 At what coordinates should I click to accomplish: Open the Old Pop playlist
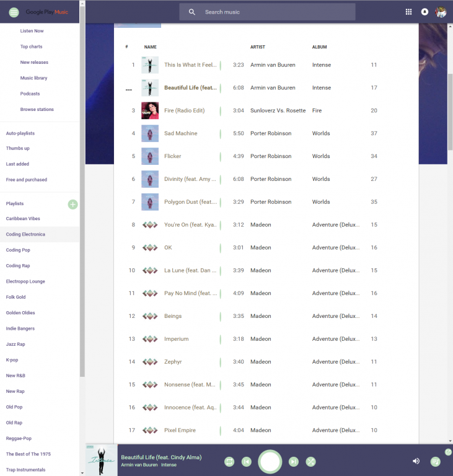[14, 407]
